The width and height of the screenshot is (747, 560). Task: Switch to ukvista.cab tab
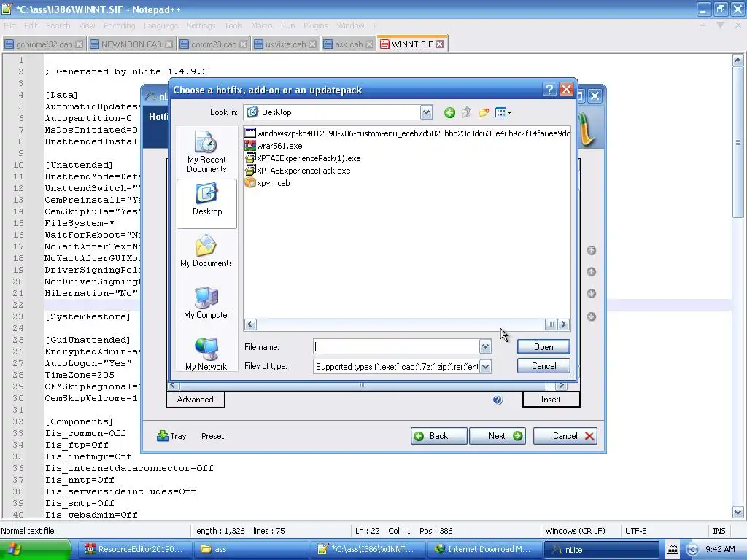285,44
